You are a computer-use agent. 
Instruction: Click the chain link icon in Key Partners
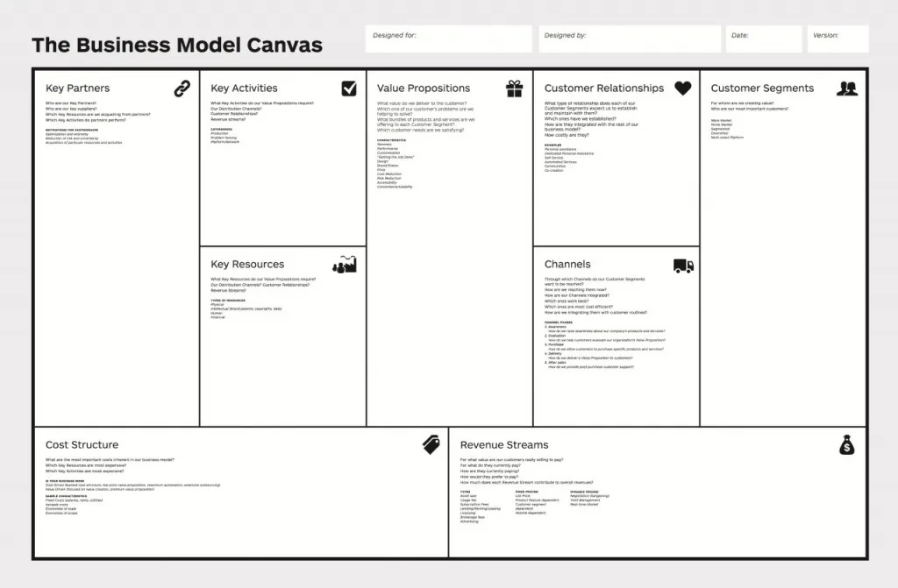(x=182, y=88)
